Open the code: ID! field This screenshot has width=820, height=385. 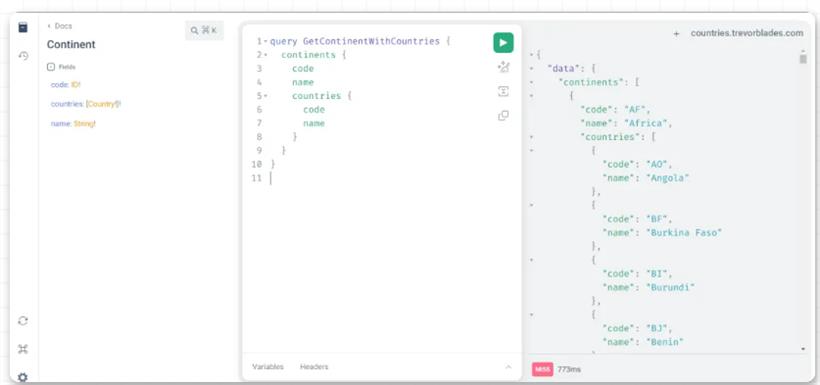pos(66,85)
